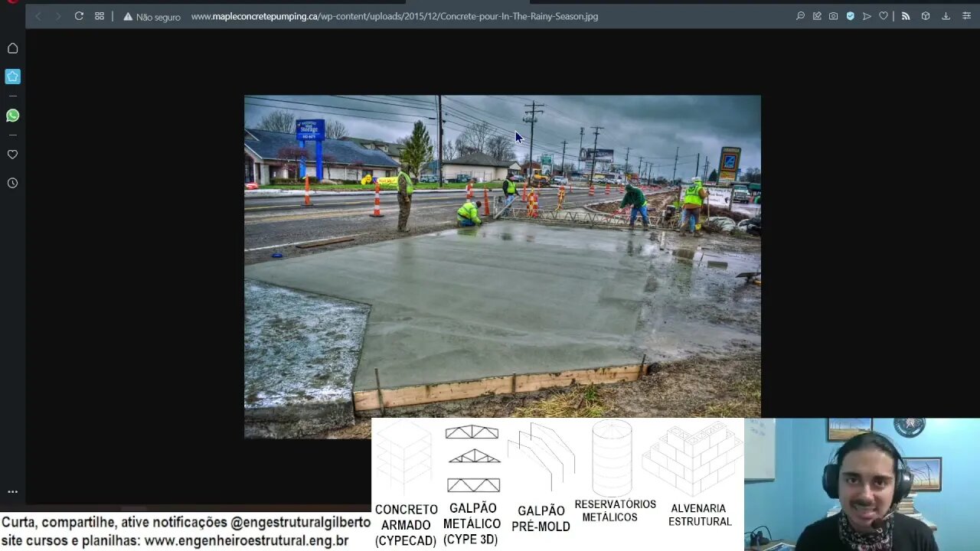The width and height of the screenshot is (980, 551).
Task: Open WhatsApp in the sidebar
Action: [12, 116]
